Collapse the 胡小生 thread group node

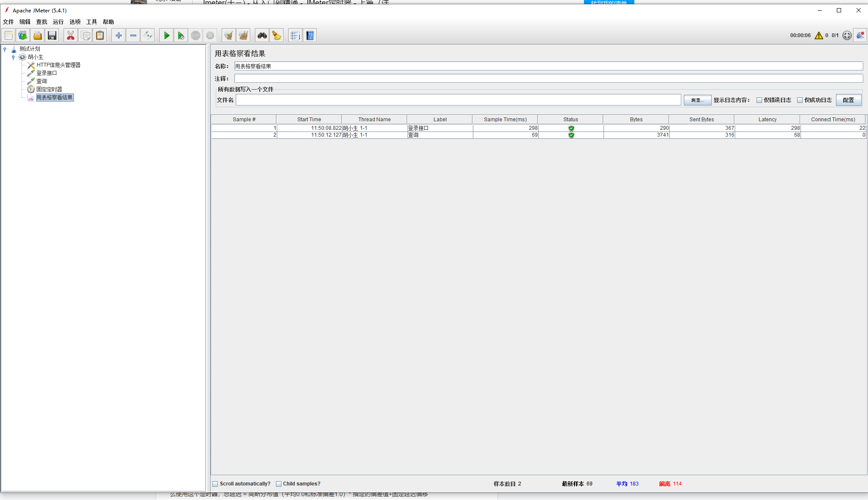(x=13, y=57)
